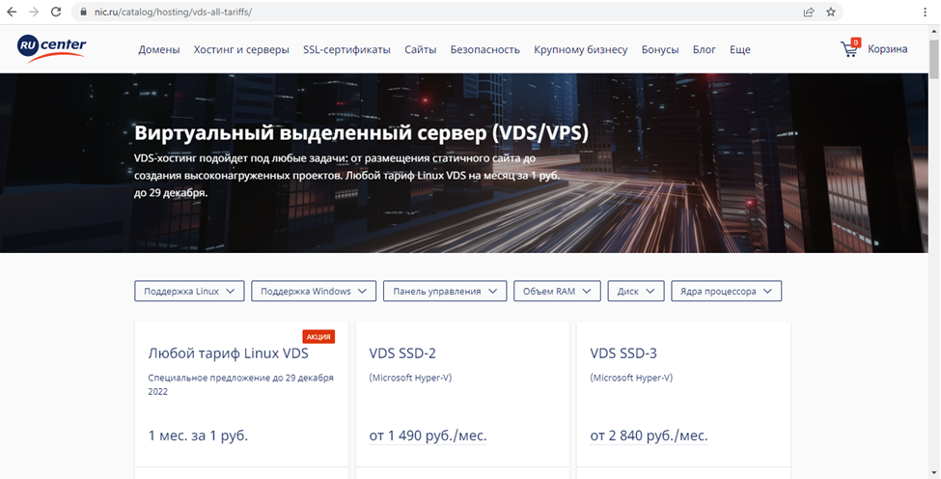Screen dimensions: 941x479
Task: Click the padlock site info icon
Action: [x=85, y=12]
